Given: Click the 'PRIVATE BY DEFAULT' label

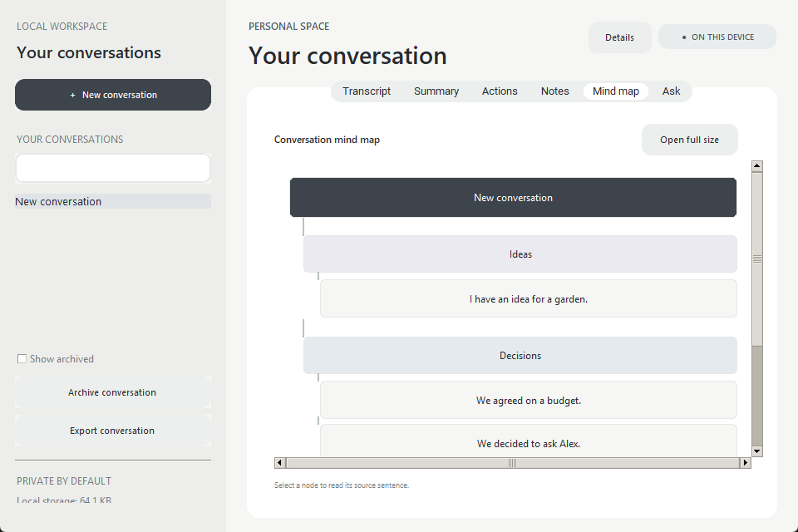Looking at the screenshot, I should (64, 481).
